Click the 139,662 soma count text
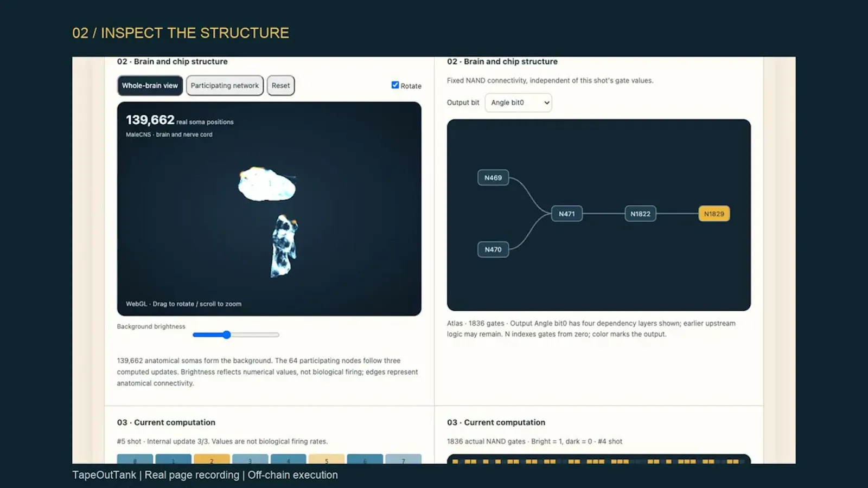This screenshot has height=488, width=868. [150, 120]
